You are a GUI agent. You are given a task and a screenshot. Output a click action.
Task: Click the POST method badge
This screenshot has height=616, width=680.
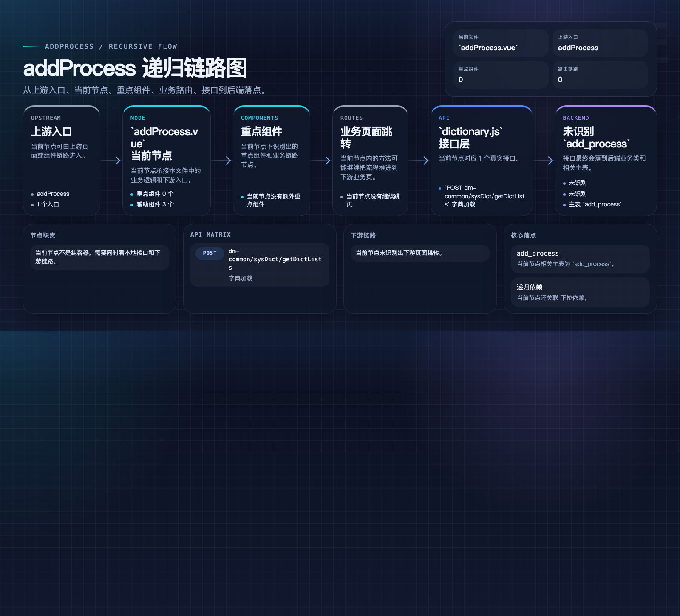[210, 253]
